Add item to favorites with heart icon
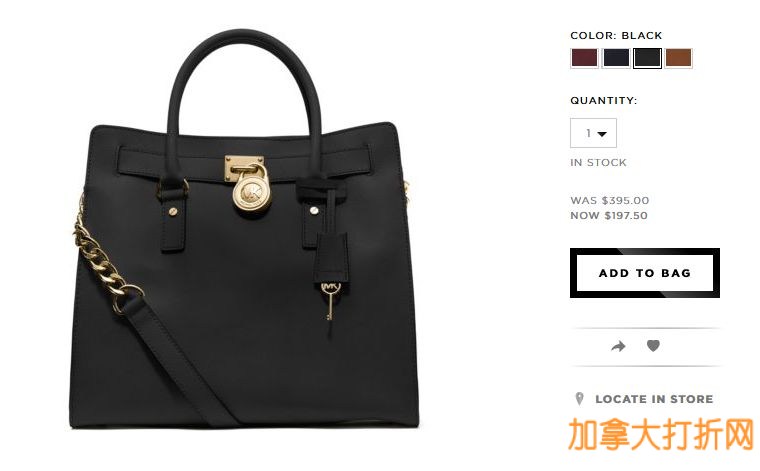 coord(653,345)
